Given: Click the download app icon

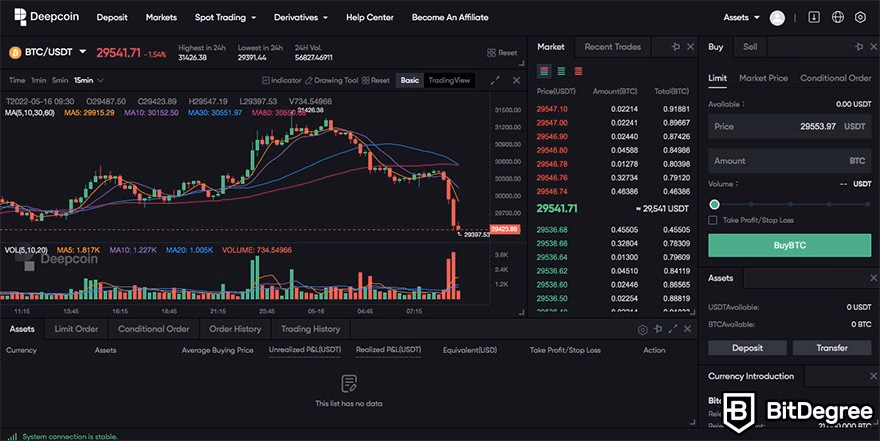Looking at the screenshot, I should tap(814, 17).
